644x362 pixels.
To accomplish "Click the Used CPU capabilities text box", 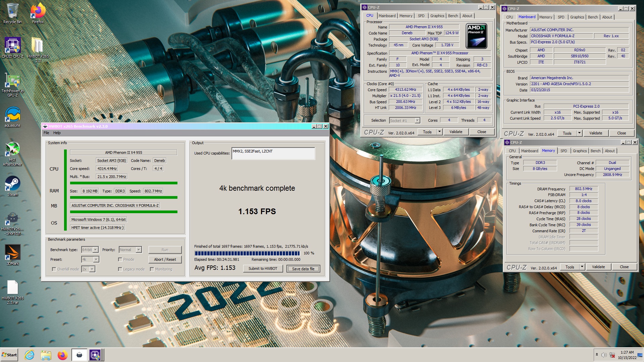I will (x=273, y=154).
